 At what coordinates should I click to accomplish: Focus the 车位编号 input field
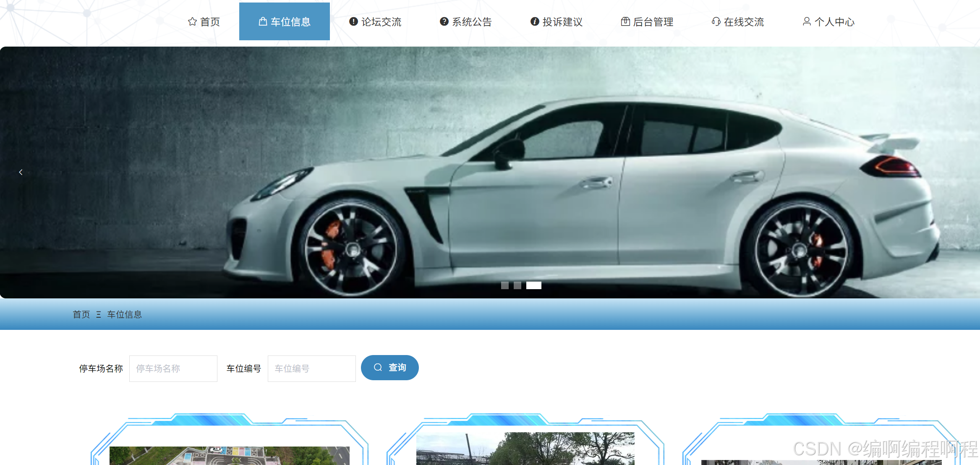click(x=312, y=368)
